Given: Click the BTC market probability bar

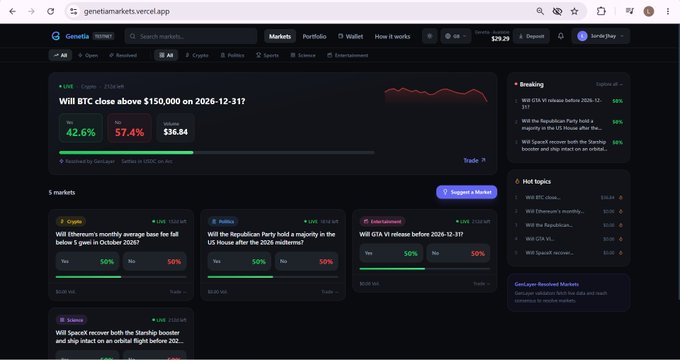Looking at the screenshot, I should [216, 153].
